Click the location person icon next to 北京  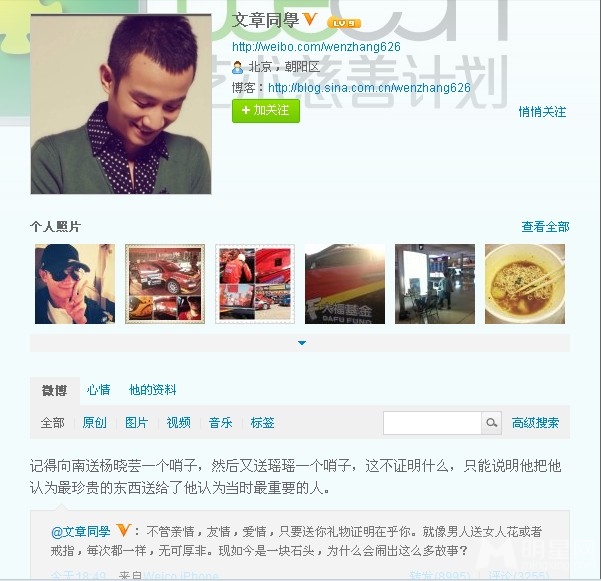click(237, 67)
